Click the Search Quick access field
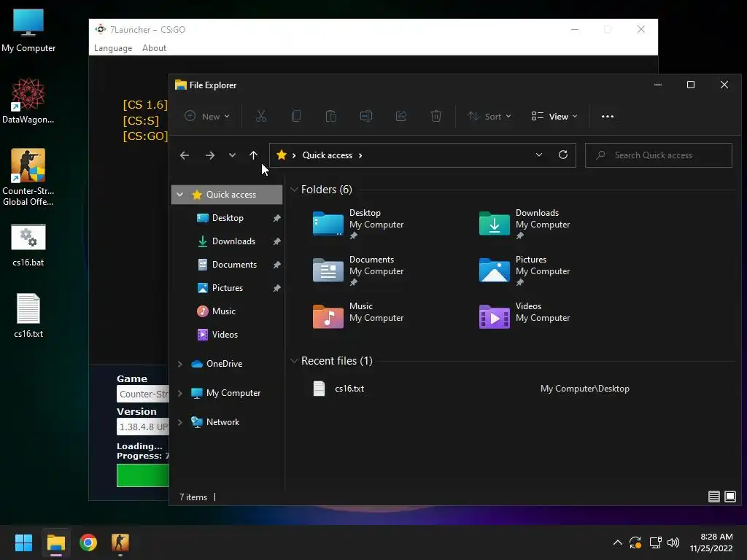This screenshot has width=747, height=560. [659, 155]
